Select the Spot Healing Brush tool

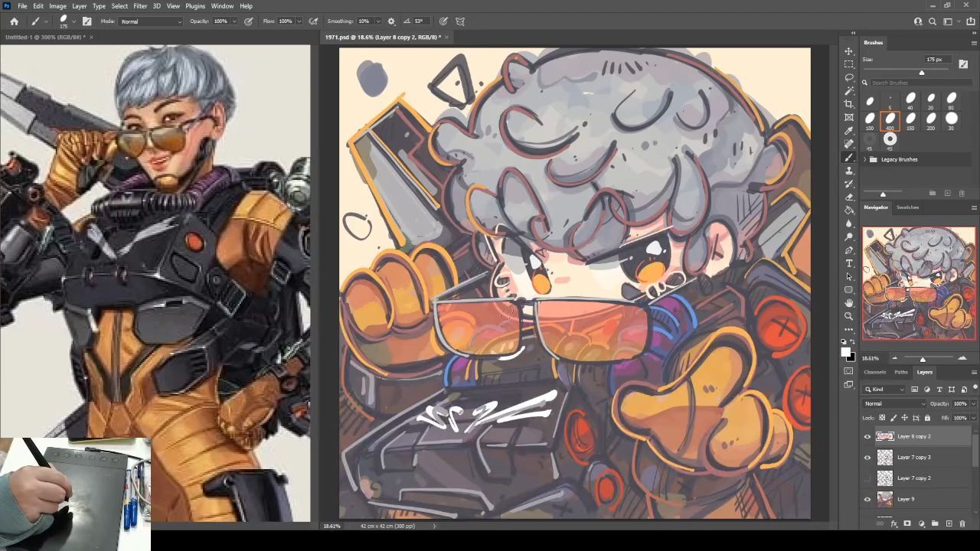pyautogui.click(x=849, y=144)
